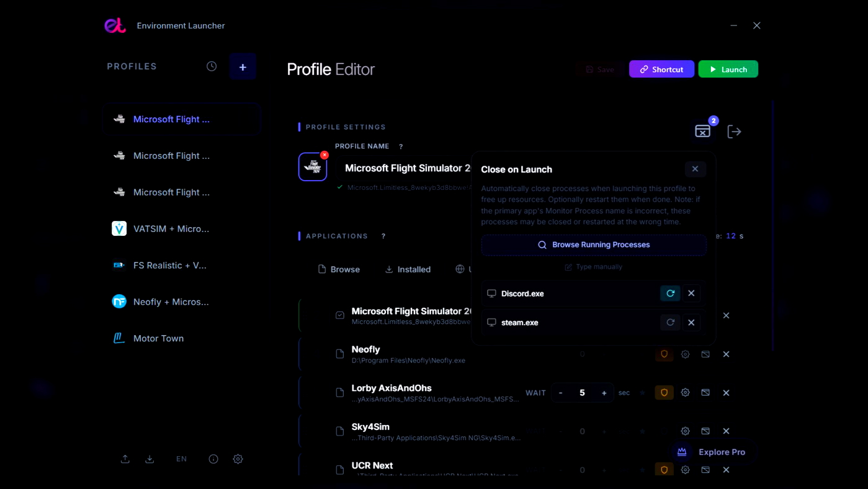Screen dimensions: 868x489
Task: Launch the current profile
Action: point(728,70)
